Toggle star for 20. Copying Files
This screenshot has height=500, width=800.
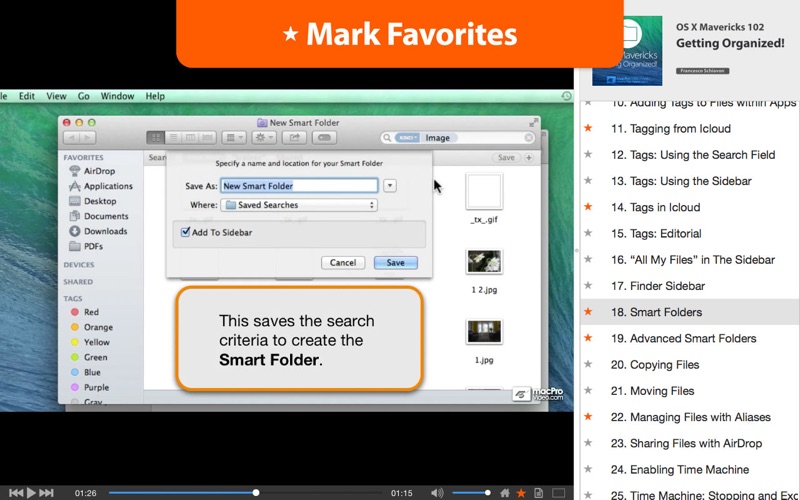[x=588, y=364]
